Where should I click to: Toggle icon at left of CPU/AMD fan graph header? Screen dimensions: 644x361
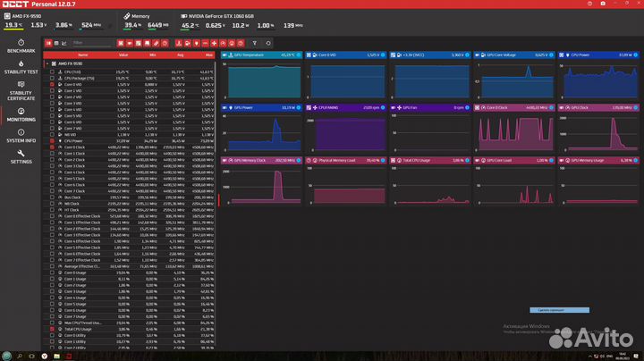click(309, 107)
